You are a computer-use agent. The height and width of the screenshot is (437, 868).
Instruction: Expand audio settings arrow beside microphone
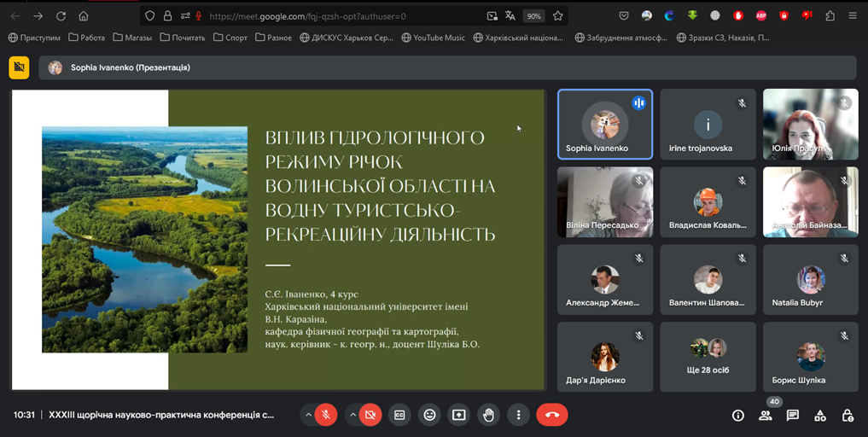tap(307, 415)
